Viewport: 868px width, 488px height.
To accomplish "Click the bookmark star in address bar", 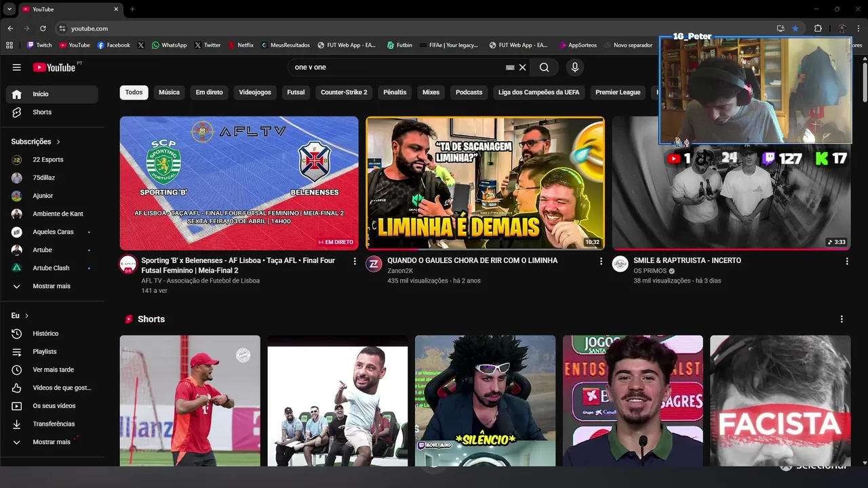I will [795, 28].
